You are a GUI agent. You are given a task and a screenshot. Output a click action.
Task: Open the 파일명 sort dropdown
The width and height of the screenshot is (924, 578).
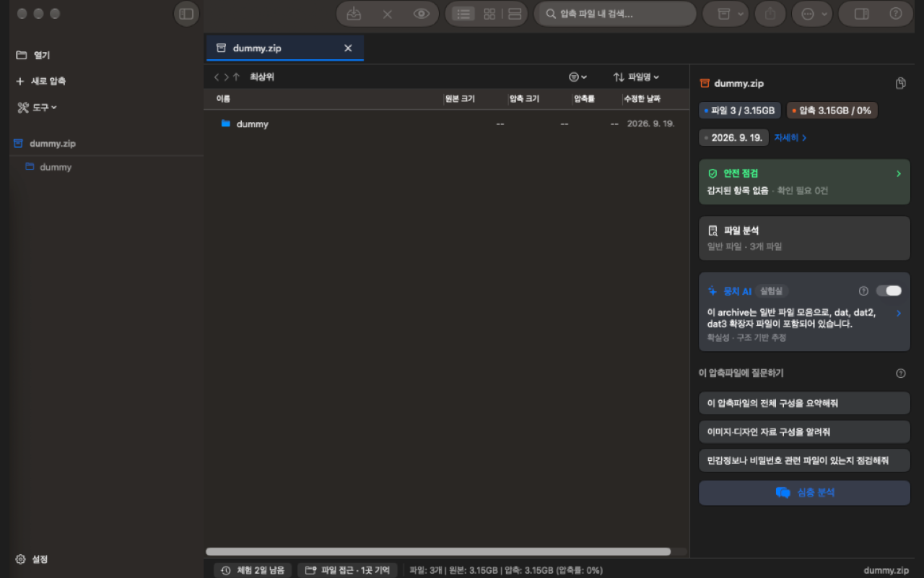point(636,77)
